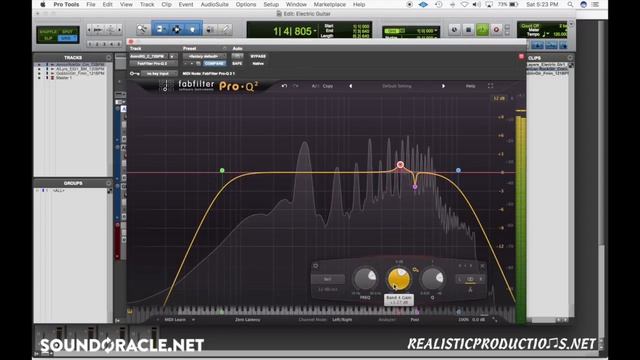Viewport: 640px width, 360px height.
Task: Click the A/B Copy button
Action: tap(322, 86)
